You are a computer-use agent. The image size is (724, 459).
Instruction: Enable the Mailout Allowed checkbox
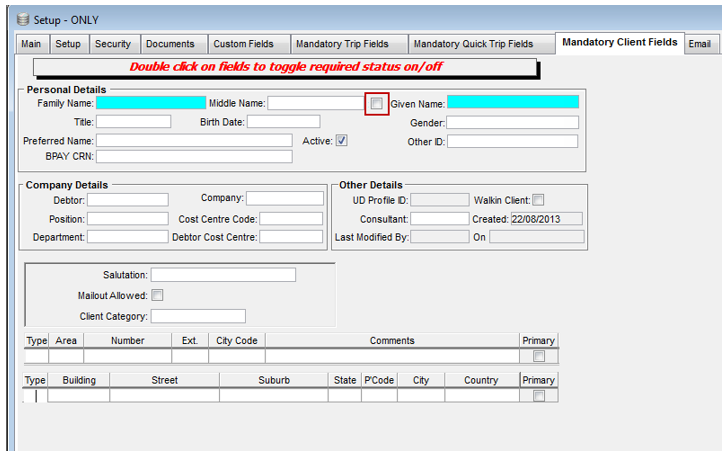tap(157, 295)
